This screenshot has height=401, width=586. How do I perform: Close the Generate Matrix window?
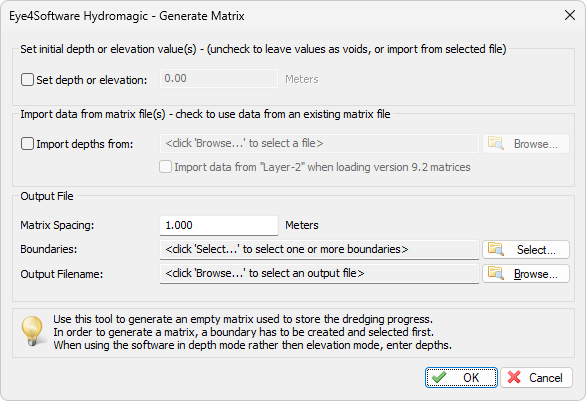tap(570, 15)
